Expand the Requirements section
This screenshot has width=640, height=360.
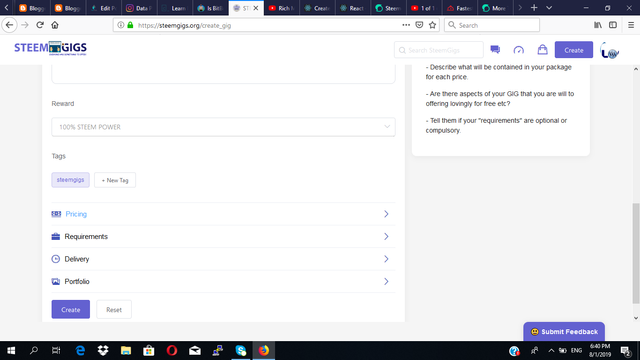[223, 236]
